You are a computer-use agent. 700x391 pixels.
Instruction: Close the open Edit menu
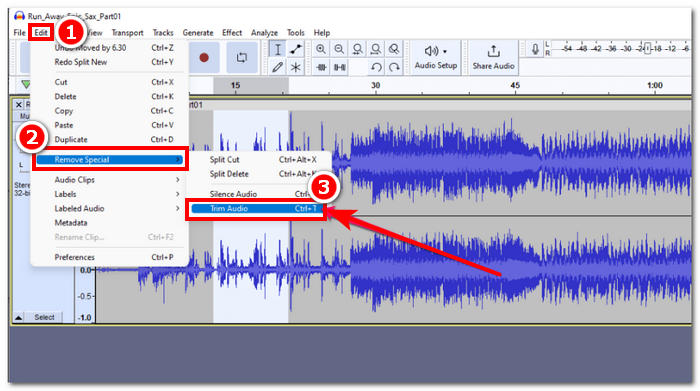tap(41, 33)
